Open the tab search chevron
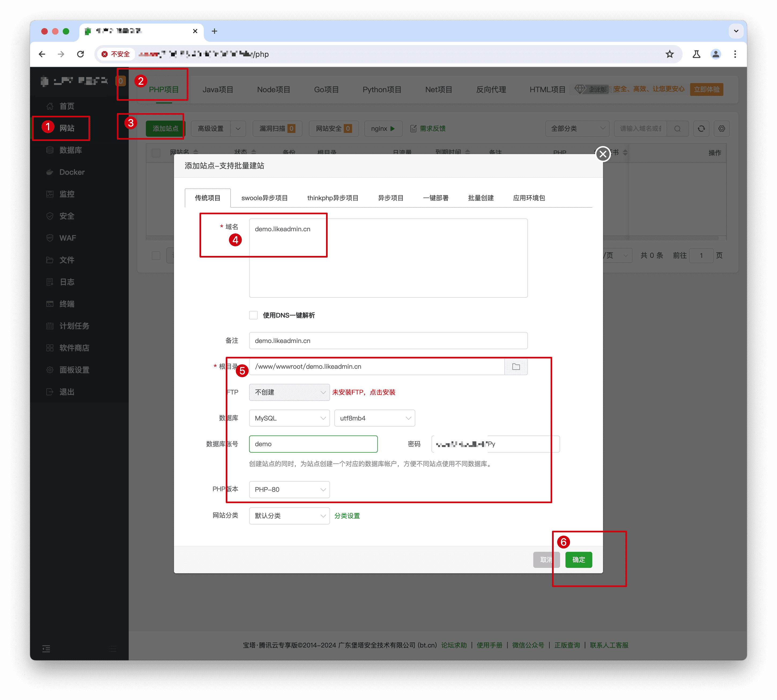 [736, 31]
